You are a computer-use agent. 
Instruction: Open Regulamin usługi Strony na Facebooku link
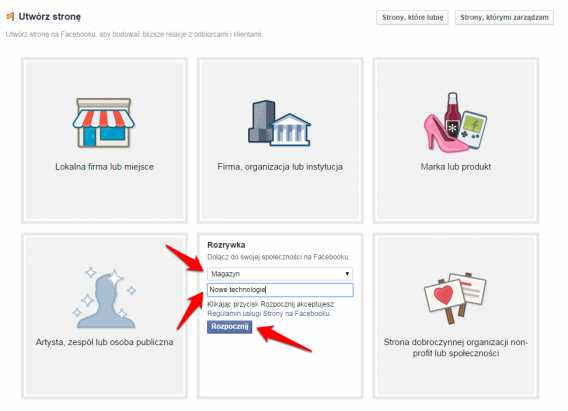[x=269, y=313]
